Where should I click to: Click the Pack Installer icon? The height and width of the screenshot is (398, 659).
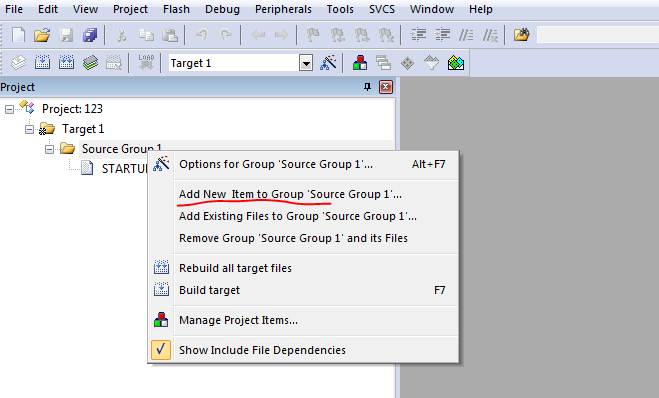[456, 63]
